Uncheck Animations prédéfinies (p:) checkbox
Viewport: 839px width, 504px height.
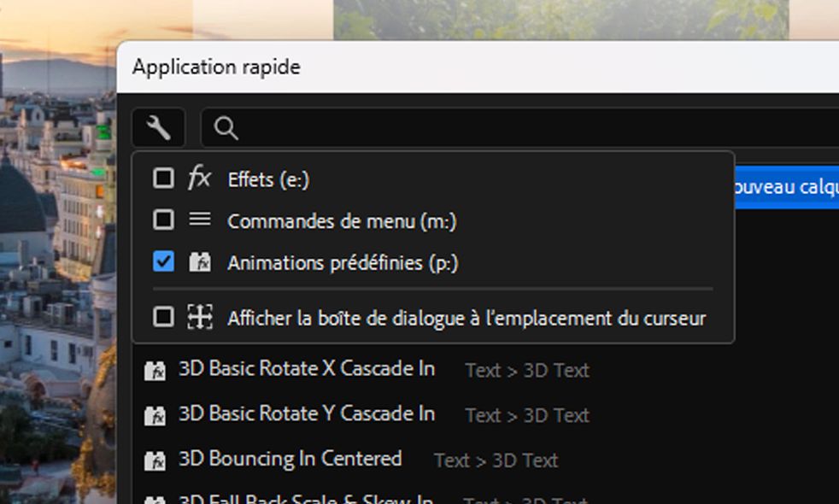click(163, 262)
